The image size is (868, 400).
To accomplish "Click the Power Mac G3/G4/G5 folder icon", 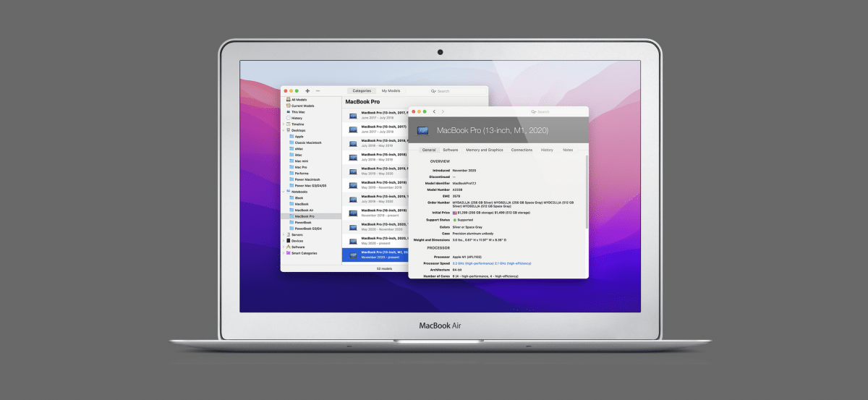I will (x=292, y=186).
